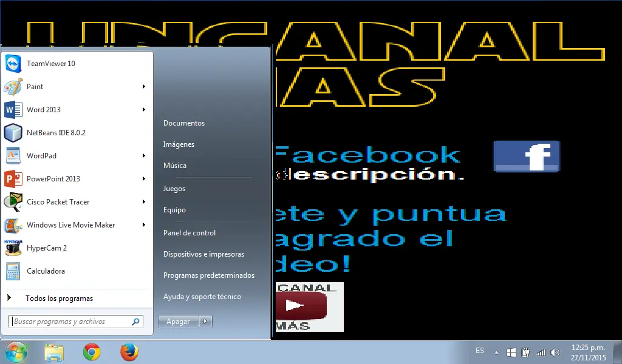622x364 pixels.
Task: Click the ES language indicator
Action: click(x=480, y=351)
